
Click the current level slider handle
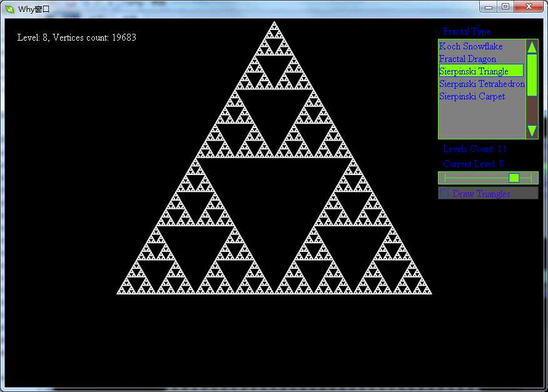pyautogui.click(x=514, y=178)
